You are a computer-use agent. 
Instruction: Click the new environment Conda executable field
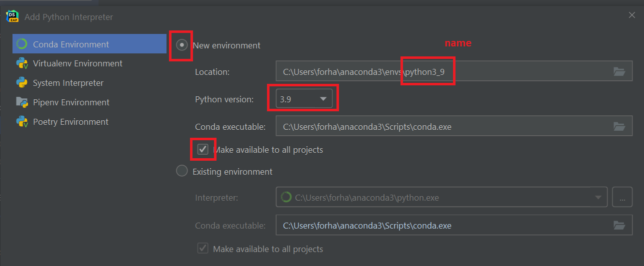point(440,126)
